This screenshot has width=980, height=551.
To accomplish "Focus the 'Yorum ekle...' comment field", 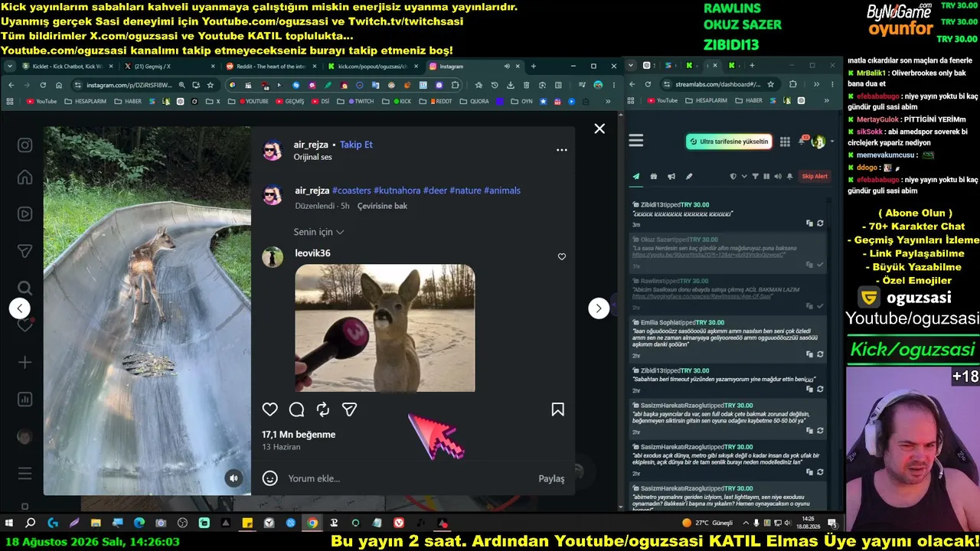I will [x=410, y=478].
